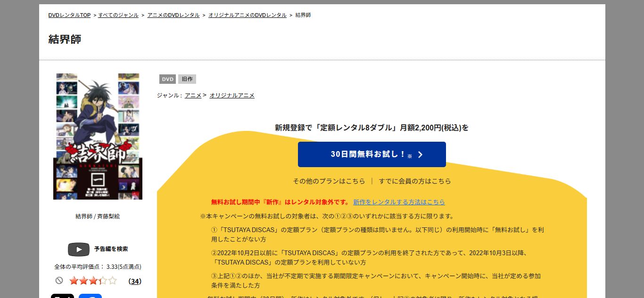Click the YouTube-style trailer play icon
Viewport: 644px width, 298px height.
[78, 249]
